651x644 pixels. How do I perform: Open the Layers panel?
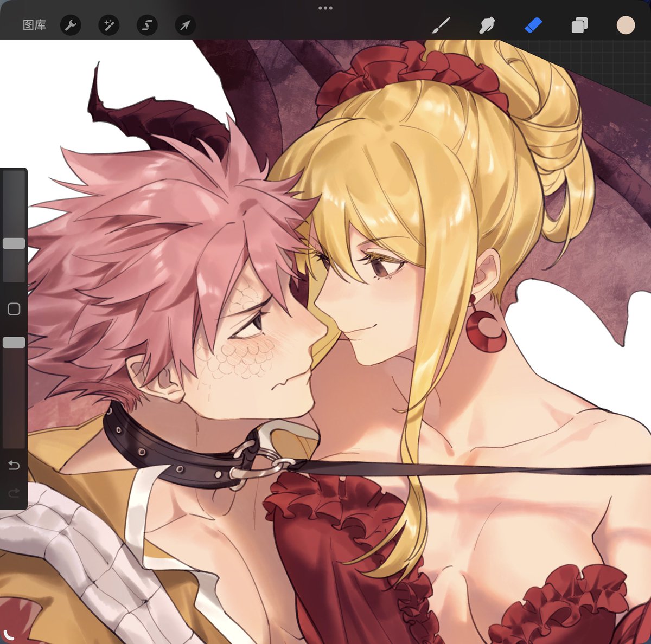[x=579, y=25]
